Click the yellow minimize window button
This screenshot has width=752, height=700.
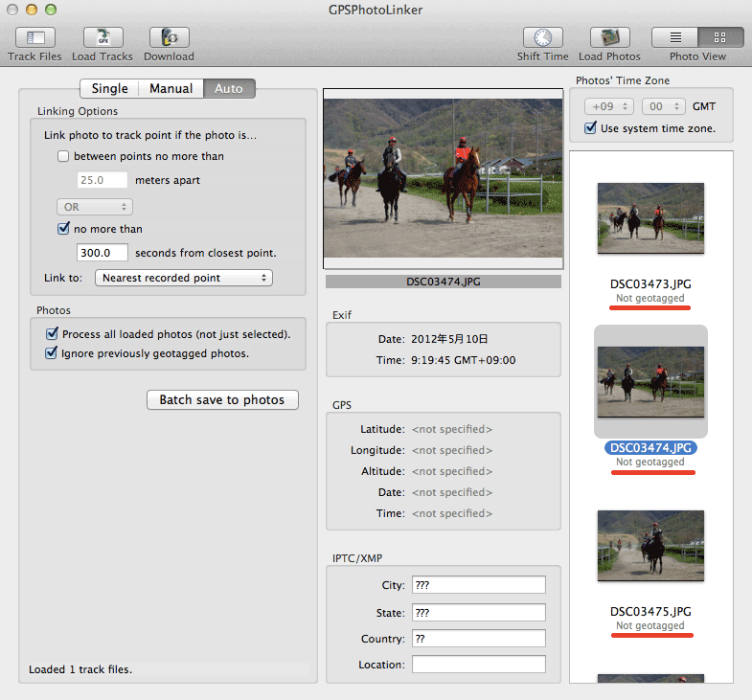click(x=32, y=10)
